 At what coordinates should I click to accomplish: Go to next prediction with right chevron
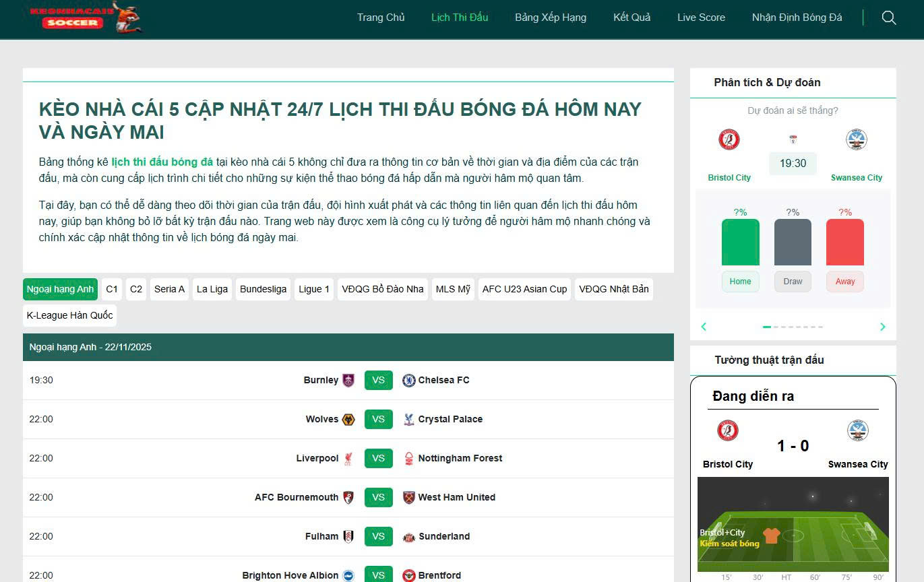[882, 327]
